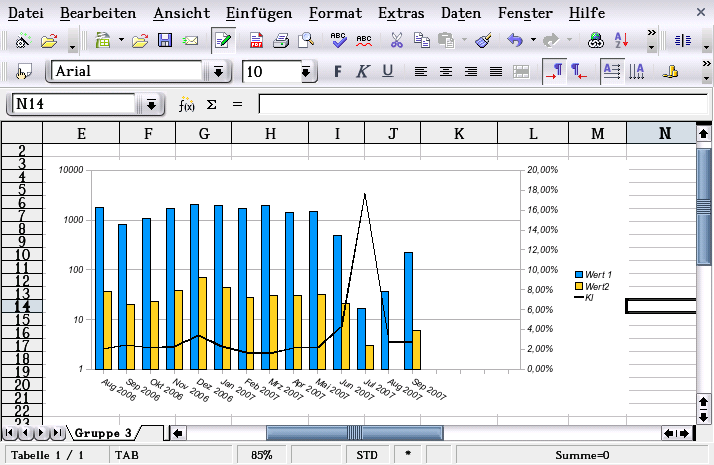Toggle italic text formatting
This screenshot has height=465, width=714.
(362, 72)
